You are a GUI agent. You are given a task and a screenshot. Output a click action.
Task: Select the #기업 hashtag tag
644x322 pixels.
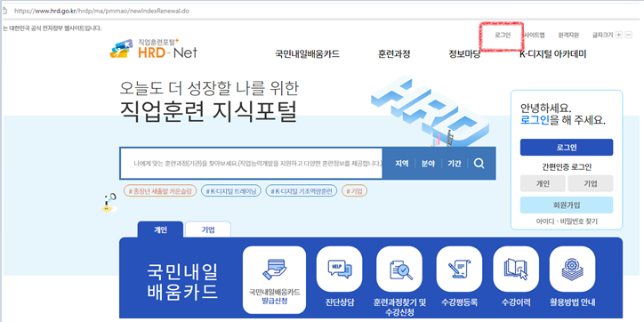pos(354,191)
